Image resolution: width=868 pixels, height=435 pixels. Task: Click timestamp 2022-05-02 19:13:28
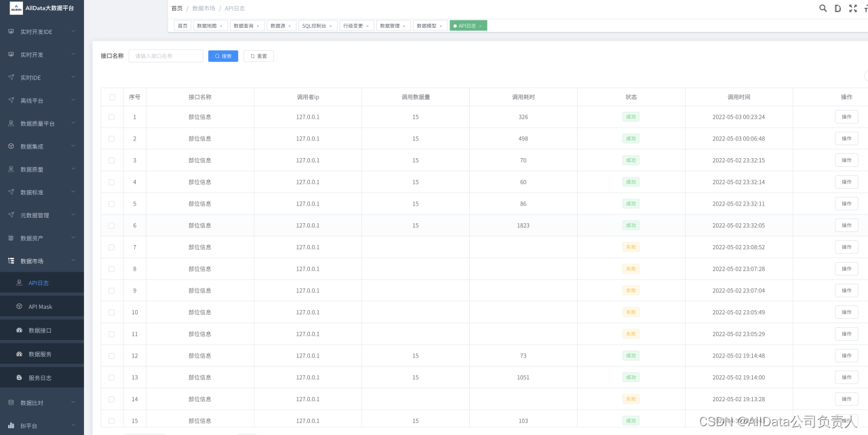[x=738, y=399]
